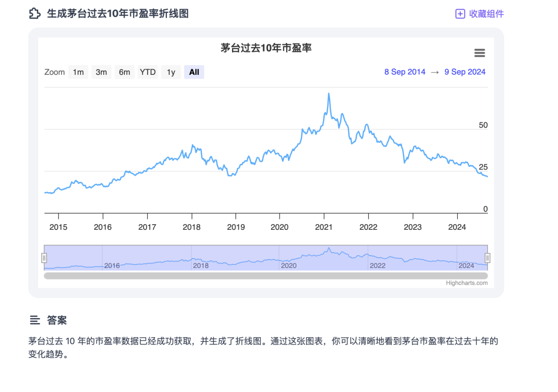Click the Zoom label text
This screenshot has width=558, height=392.
coord(54,72)
